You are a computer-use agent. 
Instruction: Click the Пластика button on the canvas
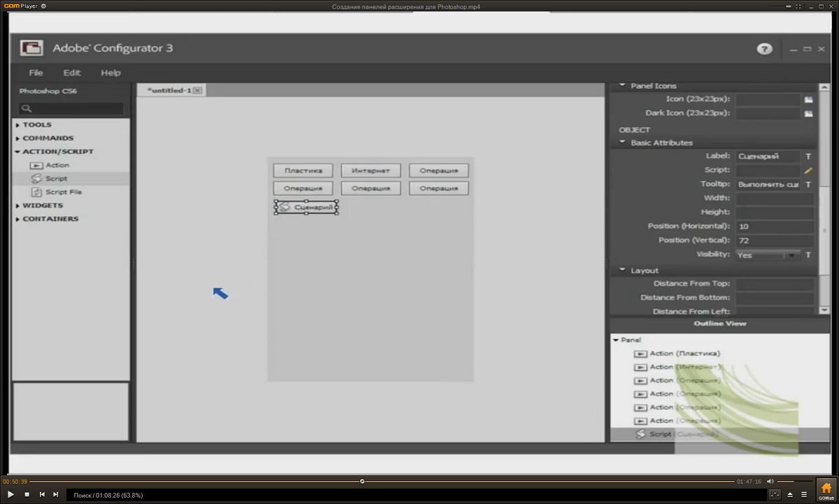(x=303, y=171)
